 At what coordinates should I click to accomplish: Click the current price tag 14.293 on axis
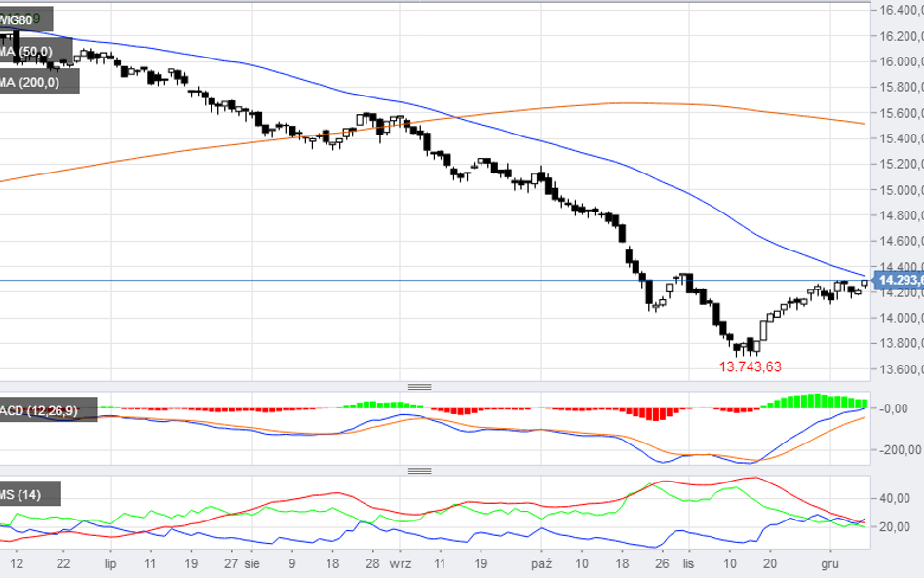(x=899, y=281)
